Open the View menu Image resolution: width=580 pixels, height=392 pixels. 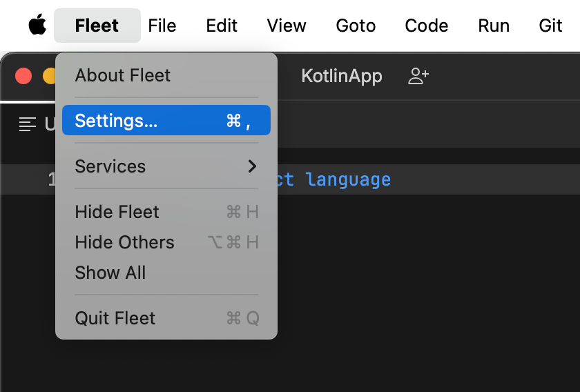click(x=287, y=26)
